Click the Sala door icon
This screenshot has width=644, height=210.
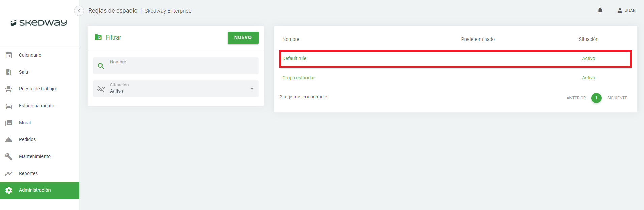point(9,72)
